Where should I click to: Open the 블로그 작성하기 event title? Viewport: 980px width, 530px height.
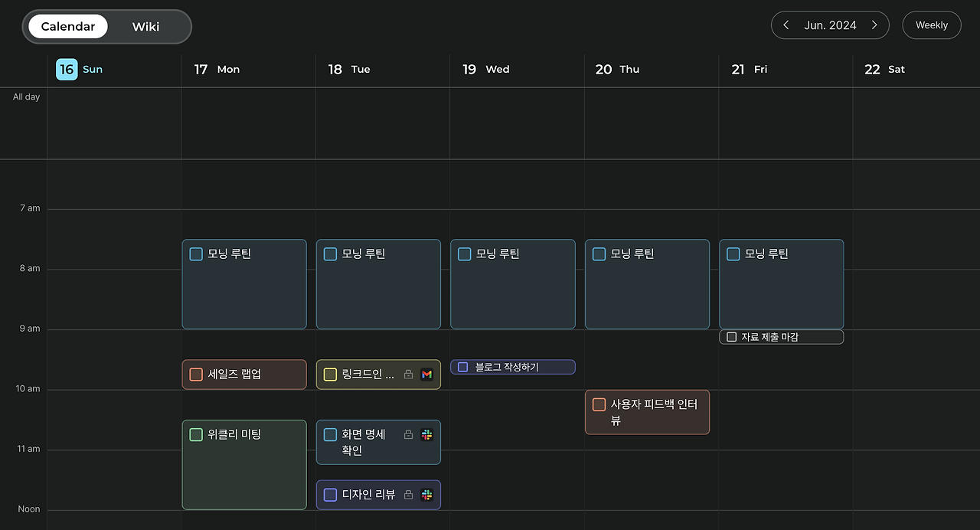(507, 367)
